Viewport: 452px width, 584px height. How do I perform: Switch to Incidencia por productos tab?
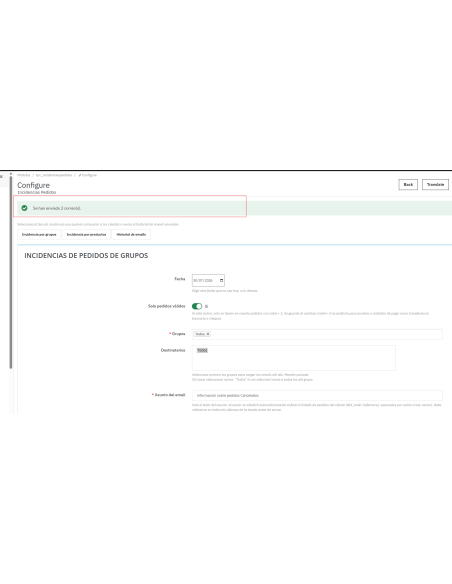pos(86,235)
